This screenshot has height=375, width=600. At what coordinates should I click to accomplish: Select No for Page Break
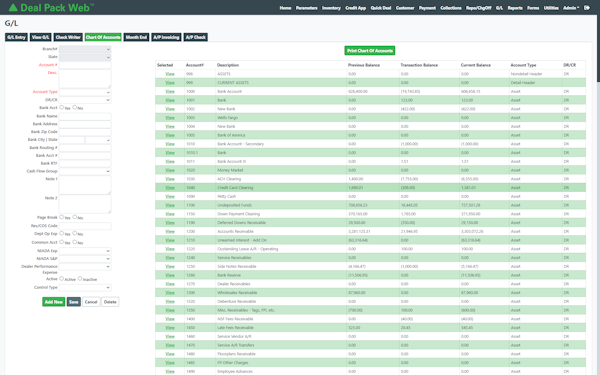coord(75,217)
